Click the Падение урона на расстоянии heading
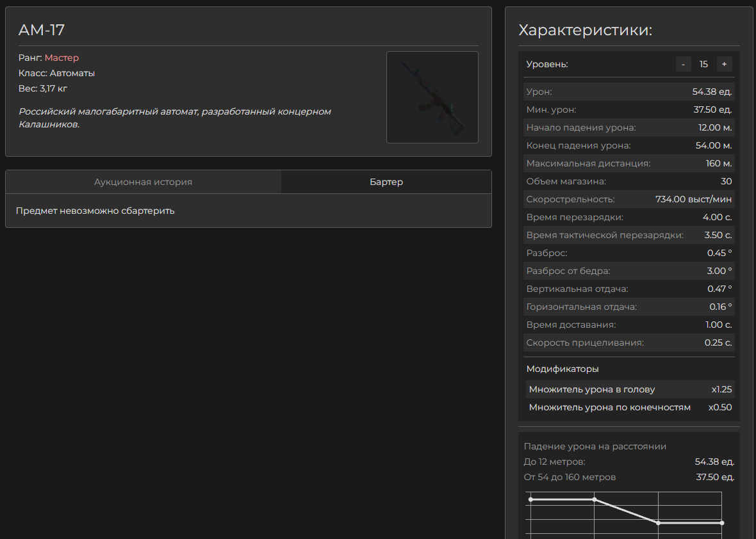The height and width of the screenshot is (539, 756). coord(595,447)
